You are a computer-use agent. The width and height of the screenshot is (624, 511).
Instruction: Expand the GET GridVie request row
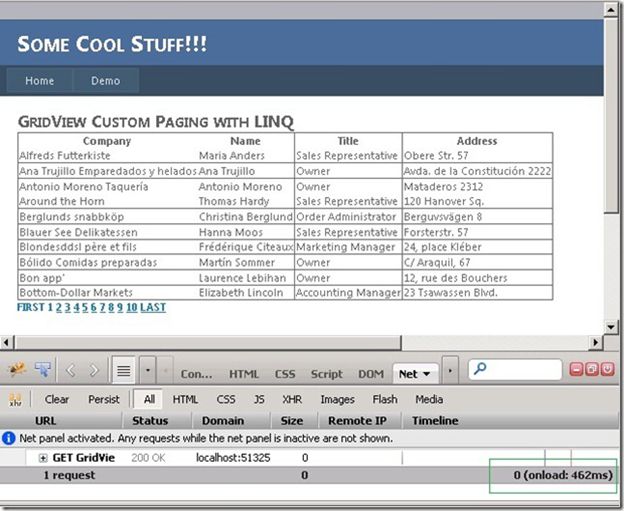coord(43,458)
